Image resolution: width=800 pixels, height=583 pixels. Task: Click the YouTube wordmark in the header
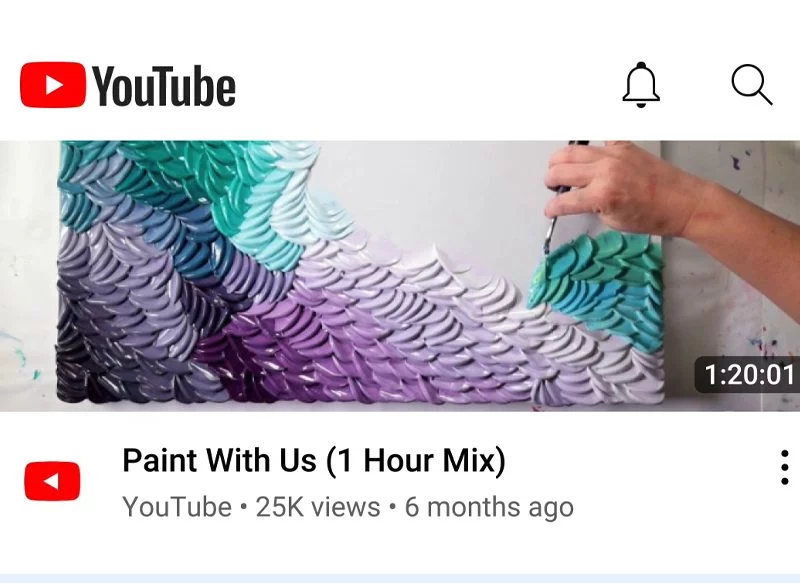[x=164, y=87]
